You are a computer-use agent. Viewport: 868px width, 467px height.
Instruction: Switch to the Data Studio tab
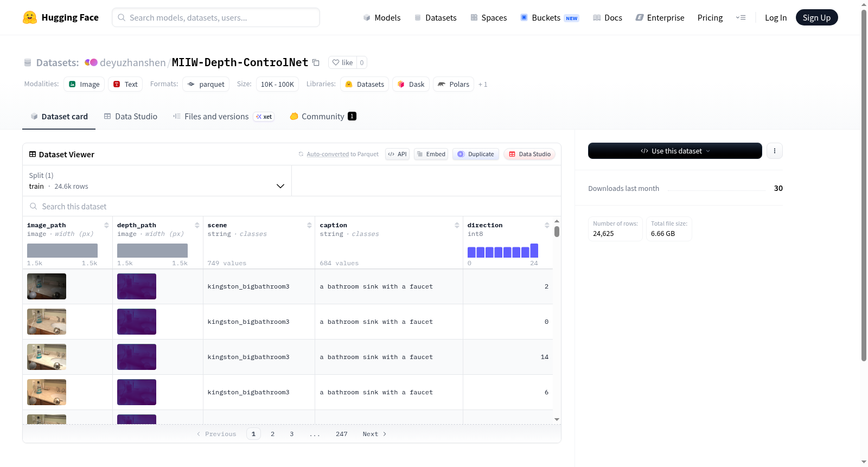131,117
